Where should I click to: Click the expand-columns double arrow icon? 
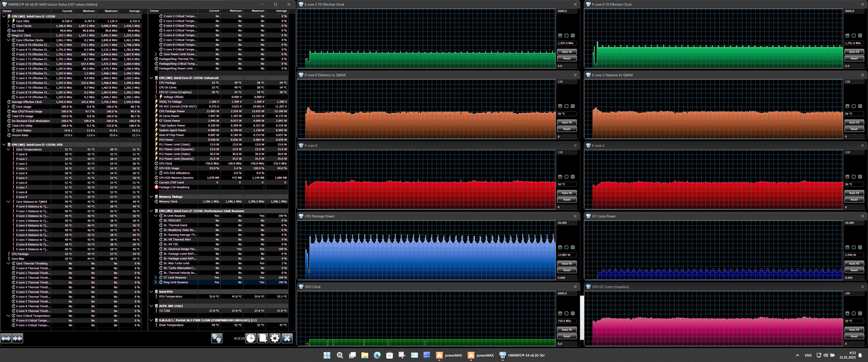tap(6, 338)
